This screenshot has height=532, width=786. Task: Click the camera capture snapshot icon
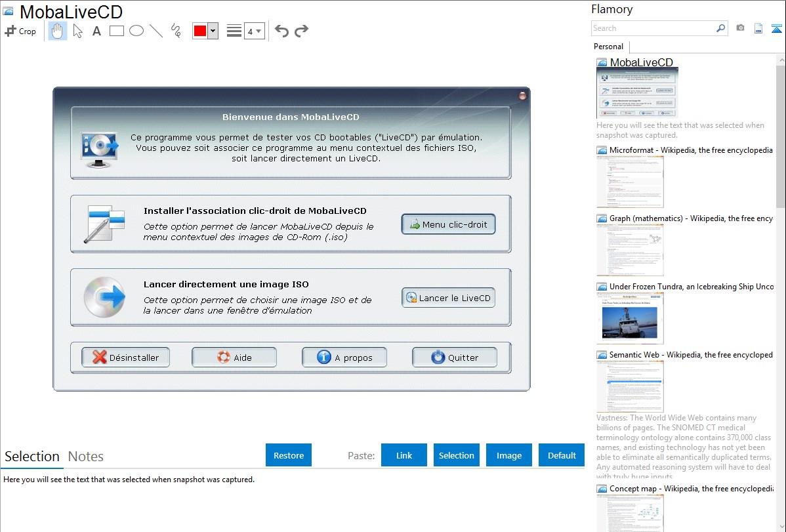(x=740, y=28)
